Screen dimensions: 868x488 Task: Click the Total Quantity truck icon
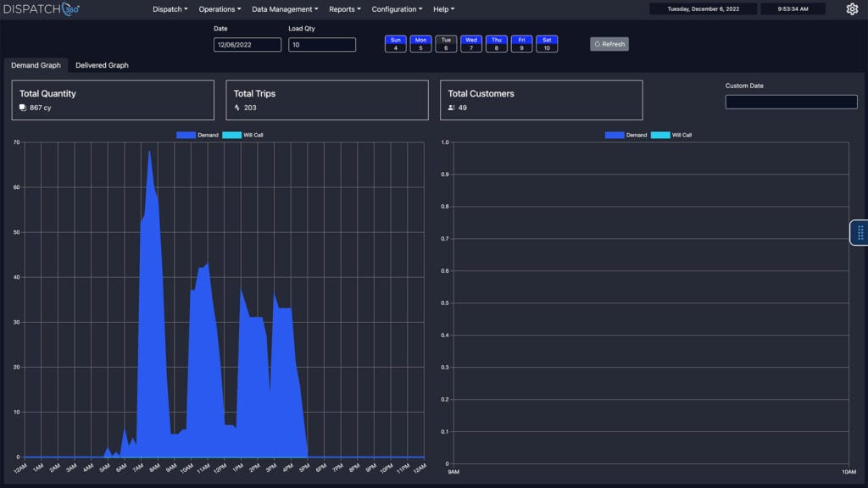click(23, 108)
